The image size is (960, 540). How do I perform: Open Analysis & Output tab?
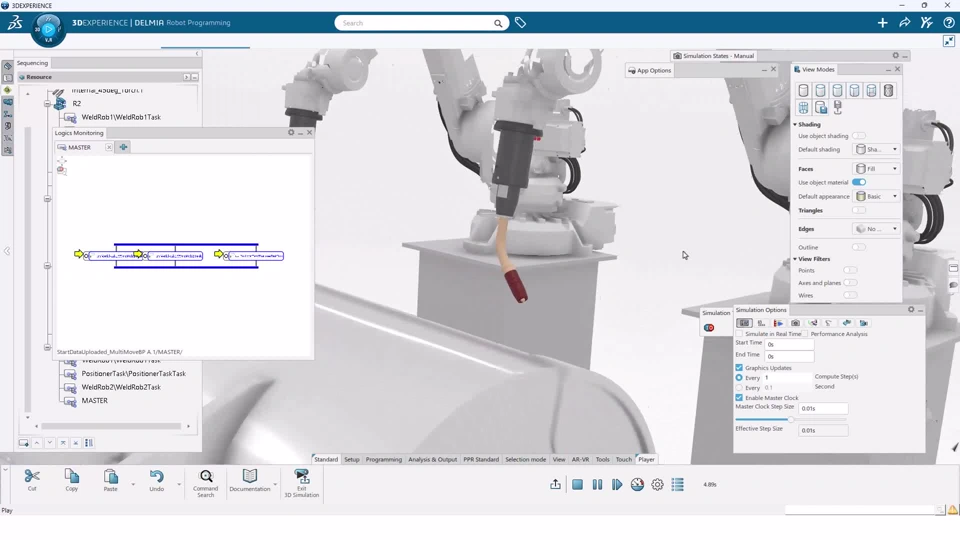click(x=432, y=459)
